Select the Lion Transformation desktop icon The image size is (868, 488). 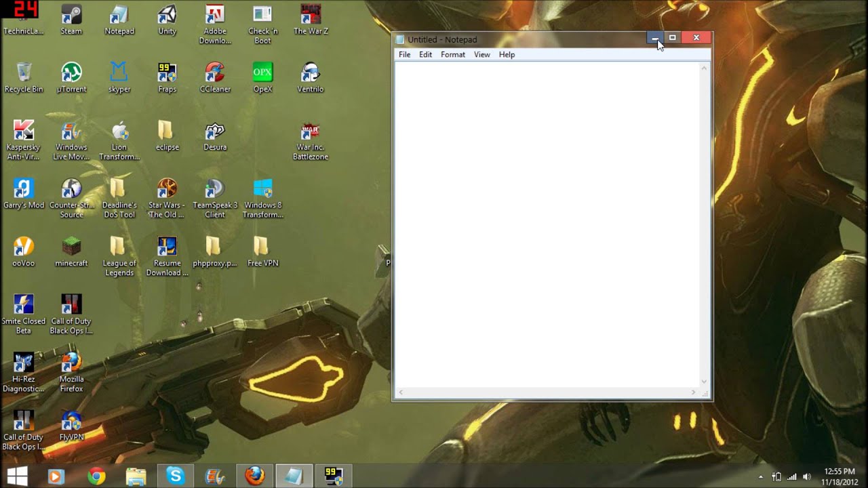[x=119, y=141]
